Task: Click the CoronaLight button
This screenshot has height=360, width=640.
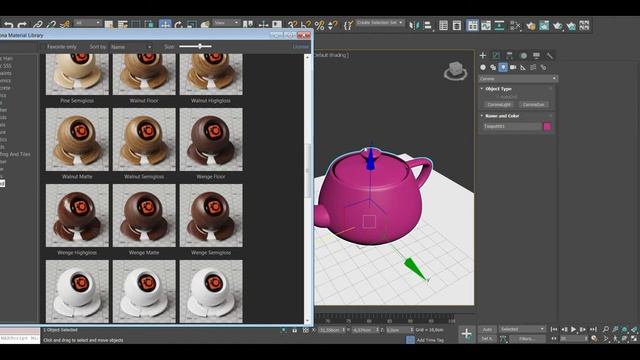Action: point(499,104)
